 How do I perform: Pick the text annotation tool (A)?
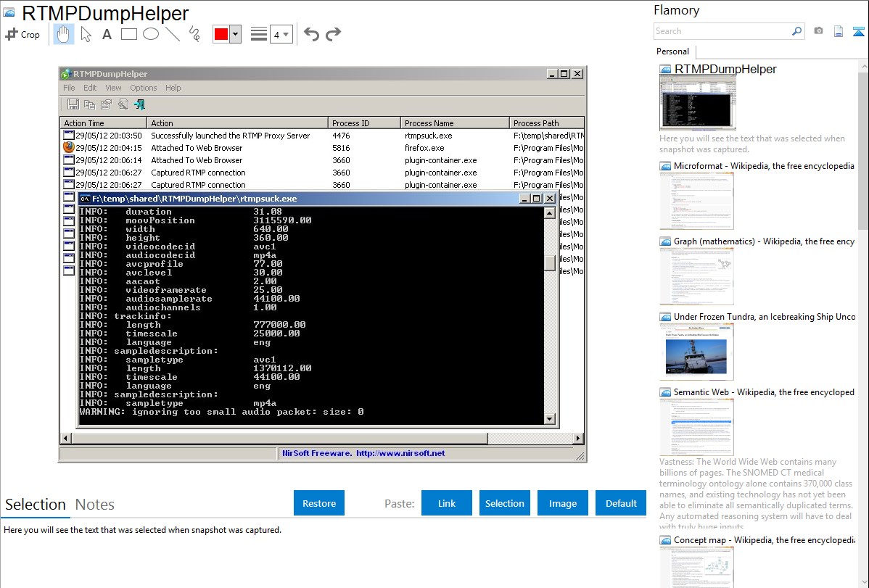click(x=107, y=34)
